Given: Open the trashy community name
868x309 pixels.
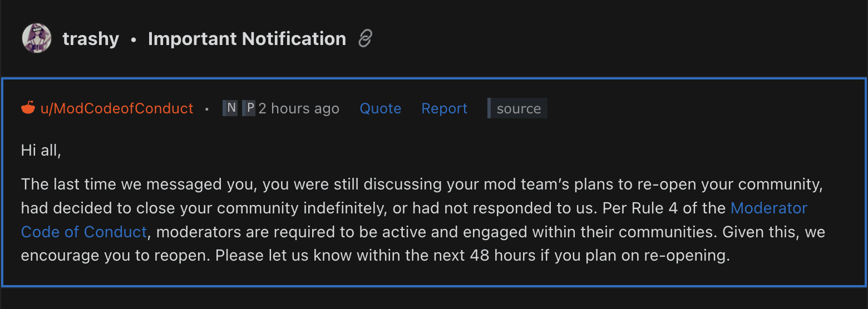Looking at the screenshot, I should point(91,39).
